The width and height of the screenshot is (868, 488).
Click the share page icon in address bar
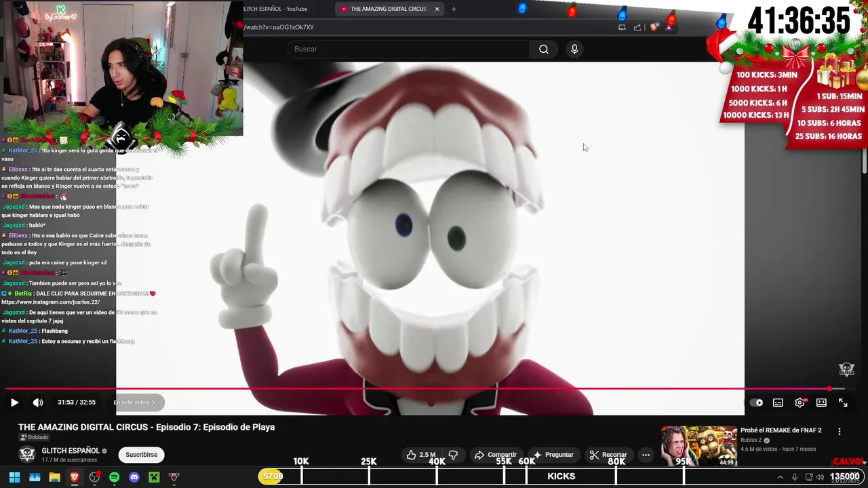pos(637,27)
